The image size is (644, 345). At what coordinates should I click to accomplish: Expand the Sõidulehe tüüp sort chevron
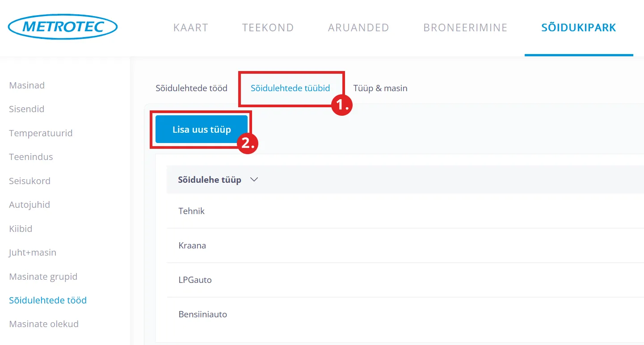coord(254,180)
